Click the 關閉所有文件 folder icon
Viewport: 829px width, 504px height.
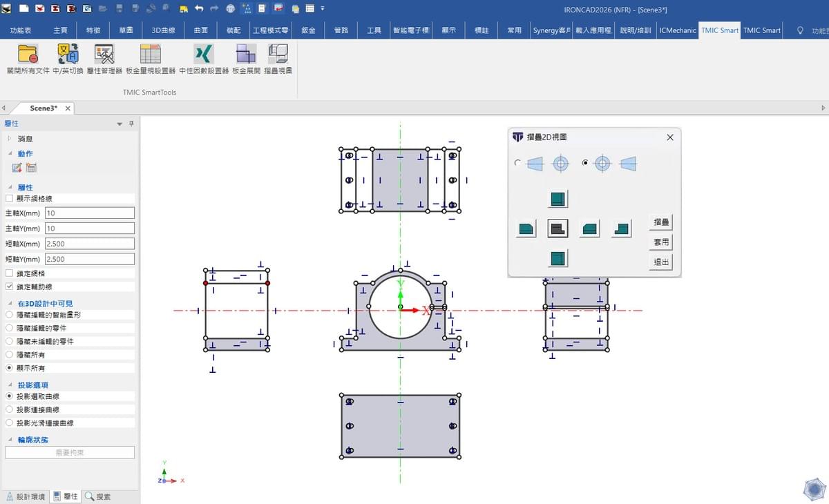[x=28, y=54]
